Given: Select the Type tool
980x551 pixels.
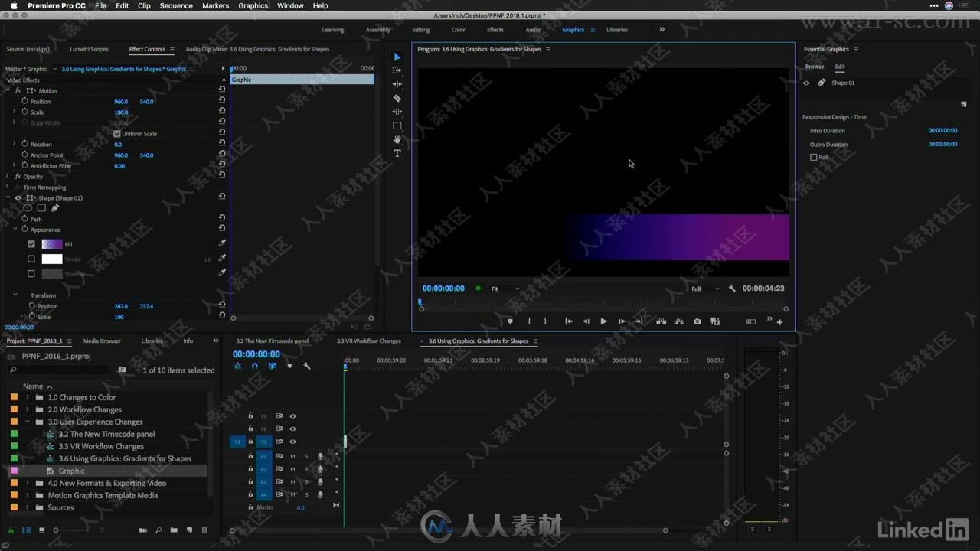Looking at the screenshot, I should [x=397, y=153].
